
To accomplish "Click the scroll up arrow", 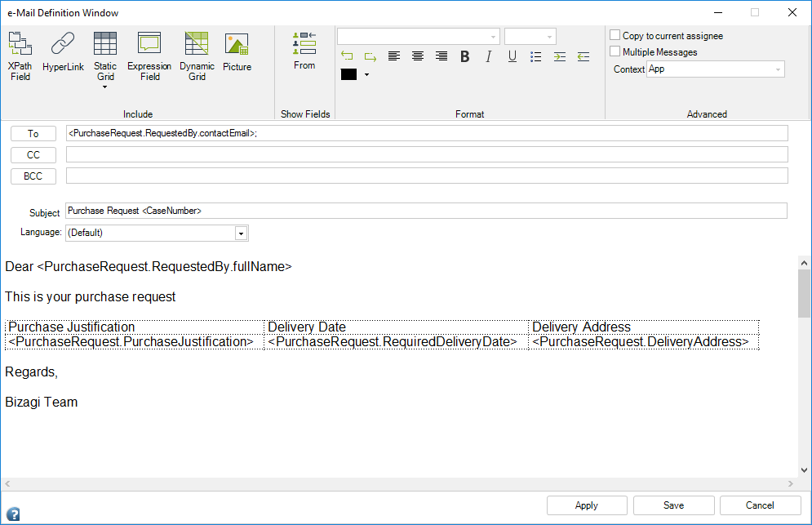I will coord(804,263).
